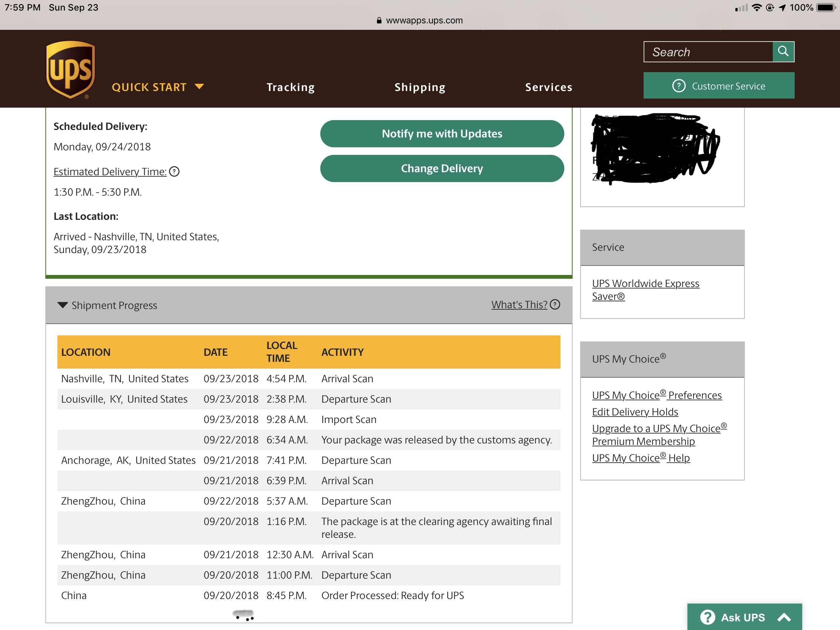Open the QUICK START menu label
This screenshot has width=840, height=630.
pos(149,87)
